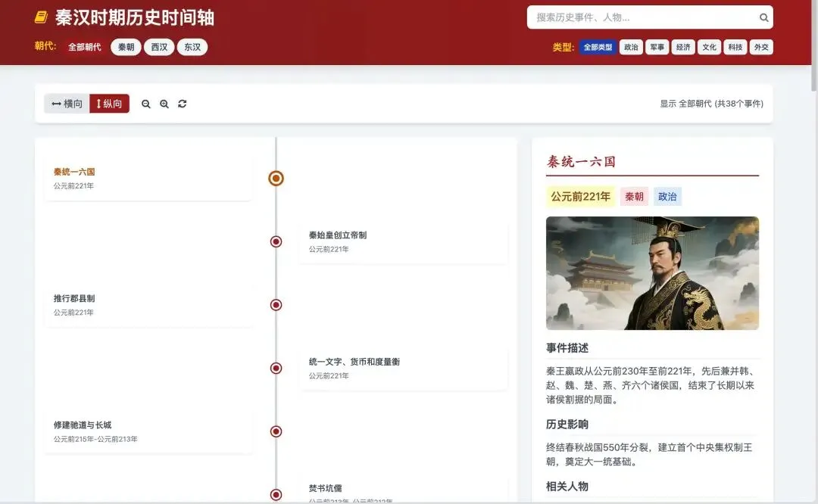
Task: Filter by 西汉 dynasty
Action: coord(159,47)
